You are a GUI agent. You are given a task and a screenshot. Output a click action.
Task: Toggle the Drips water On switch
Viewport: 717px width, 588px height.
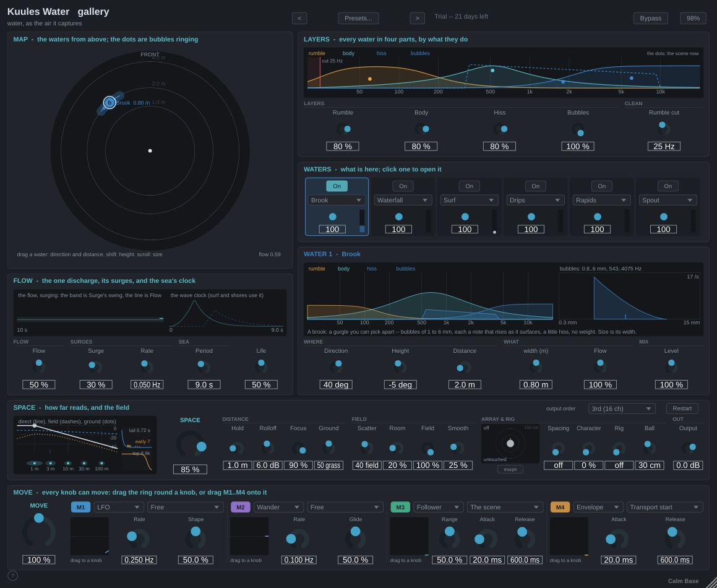(x=536, y=186)
